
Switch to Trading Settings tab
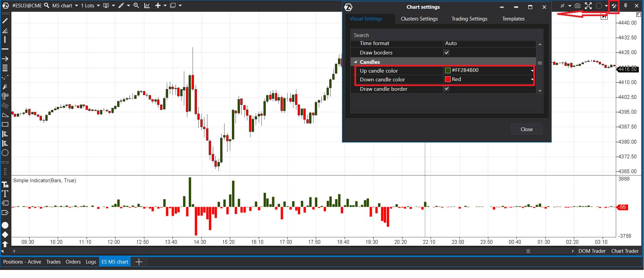pos(469,19)
